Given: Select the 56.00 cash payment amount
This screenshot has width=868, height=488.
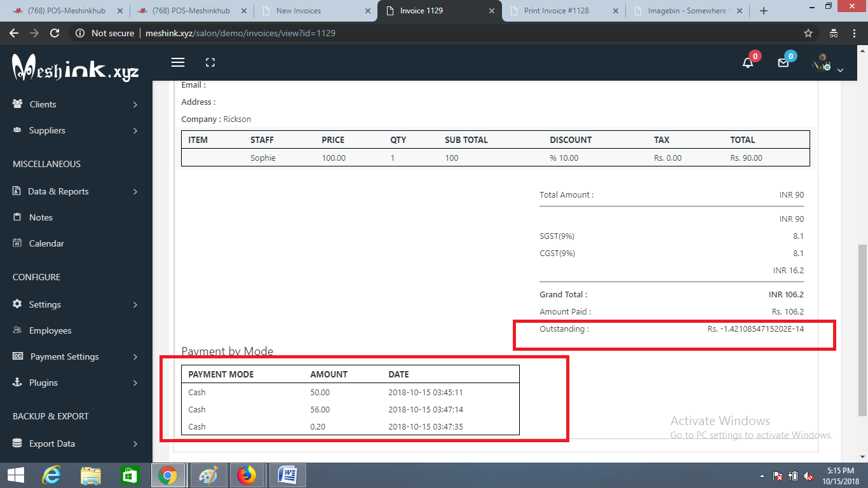Looking at the screenshot, I should [320, 409].
